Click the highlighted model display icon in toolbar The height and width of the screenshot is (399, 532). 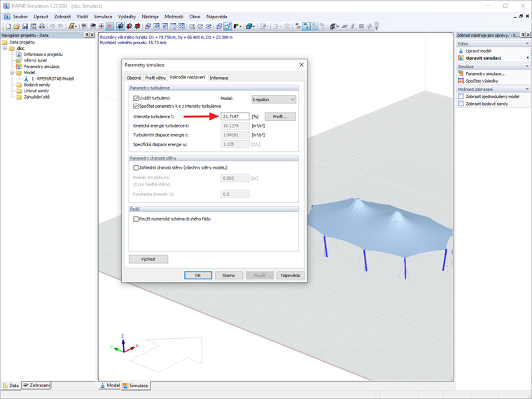(x=307, y=26)
